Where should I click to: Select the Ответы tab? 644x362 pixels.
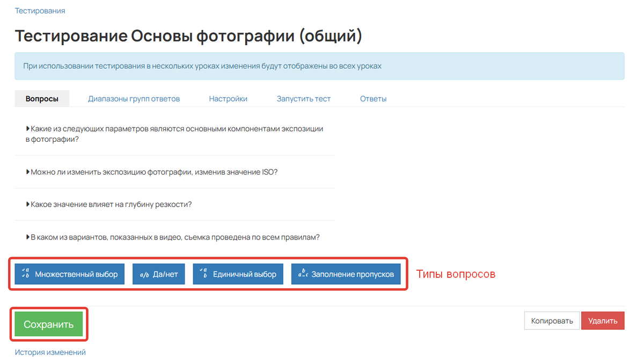(374, 99)
